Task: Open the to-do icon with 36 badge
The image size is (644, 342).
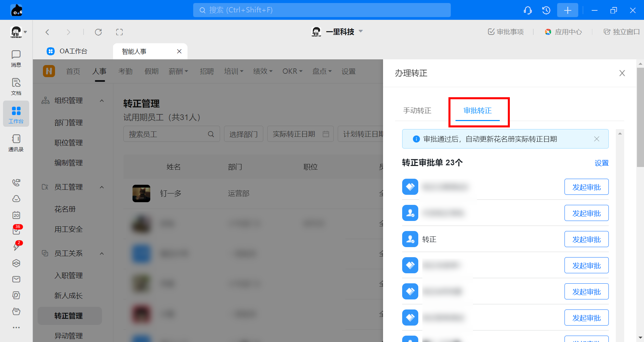Action: click(x=16, y=230)
